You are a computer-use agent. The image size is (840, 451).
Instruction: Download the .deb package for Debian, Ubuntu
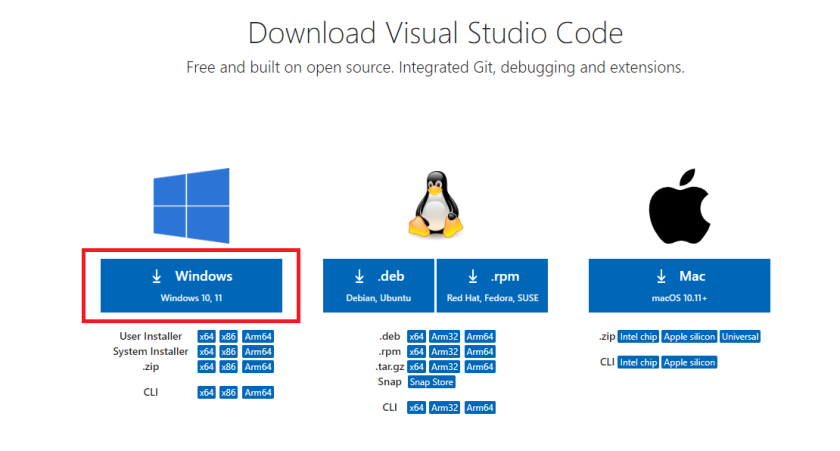tap(378, 285)
